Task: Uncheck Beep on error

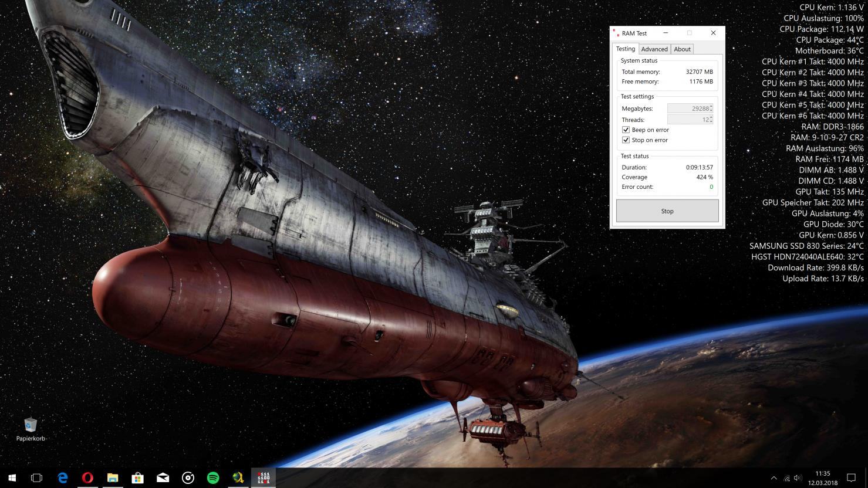Action: point(626,130)
